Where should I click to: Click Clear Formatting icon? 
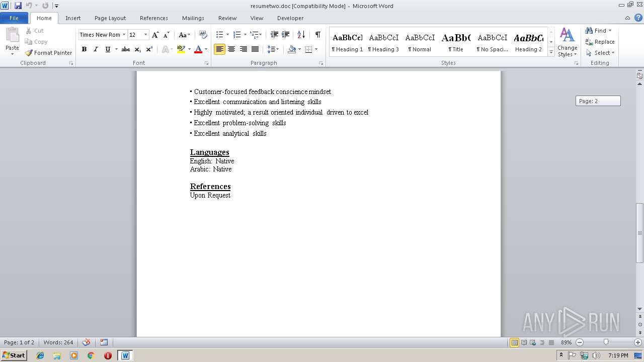pos(203,35)
